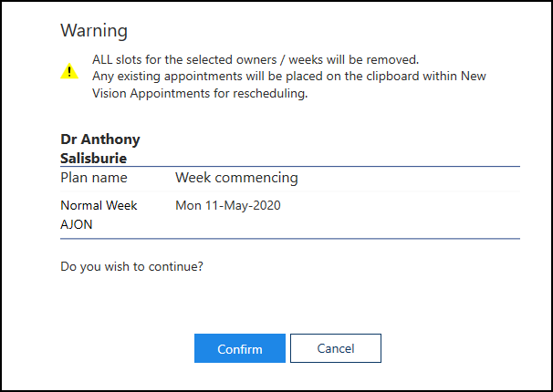Click the 'New Vision Appointments for rescheduling' line
This screenshot has height=392, width=553.
click(200, 93)
